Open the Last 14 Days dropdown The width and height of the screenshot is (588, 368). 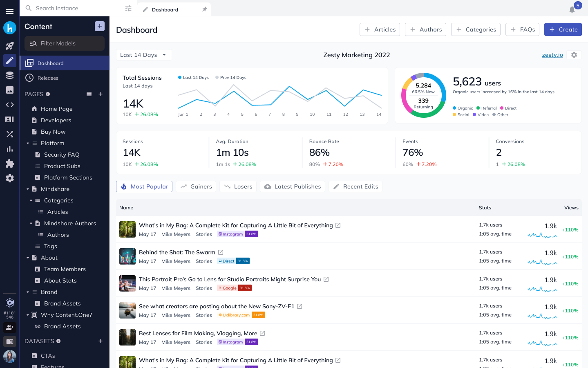tap(144, 54)
